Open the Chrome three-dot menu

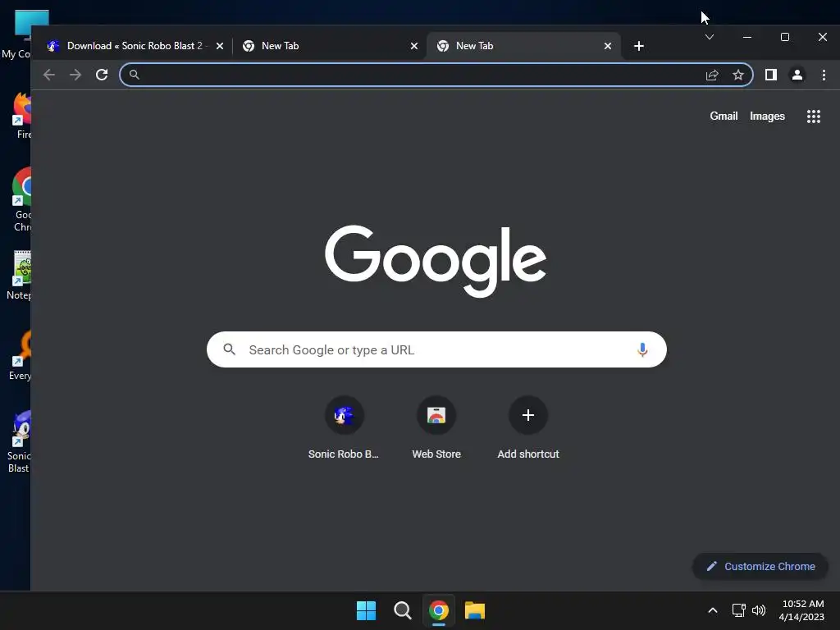[824, 75]
